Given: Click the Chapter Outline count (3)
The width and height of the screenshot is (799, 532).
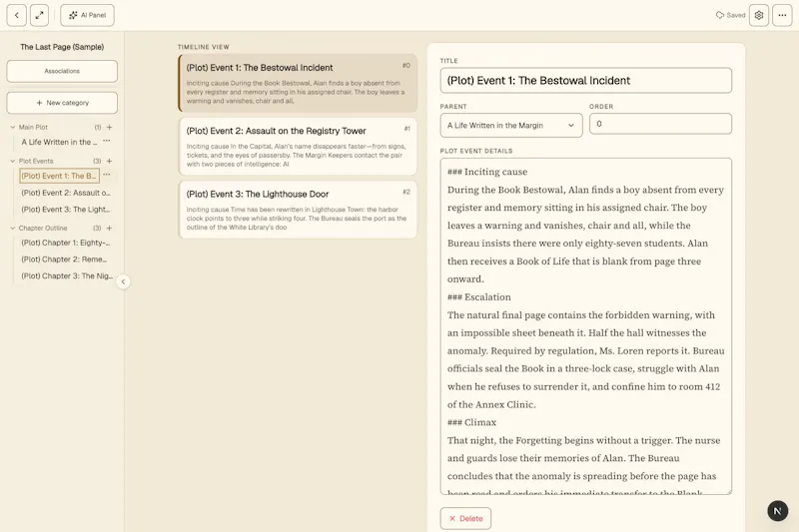Looking at the screenshot, I should (97, 229).
